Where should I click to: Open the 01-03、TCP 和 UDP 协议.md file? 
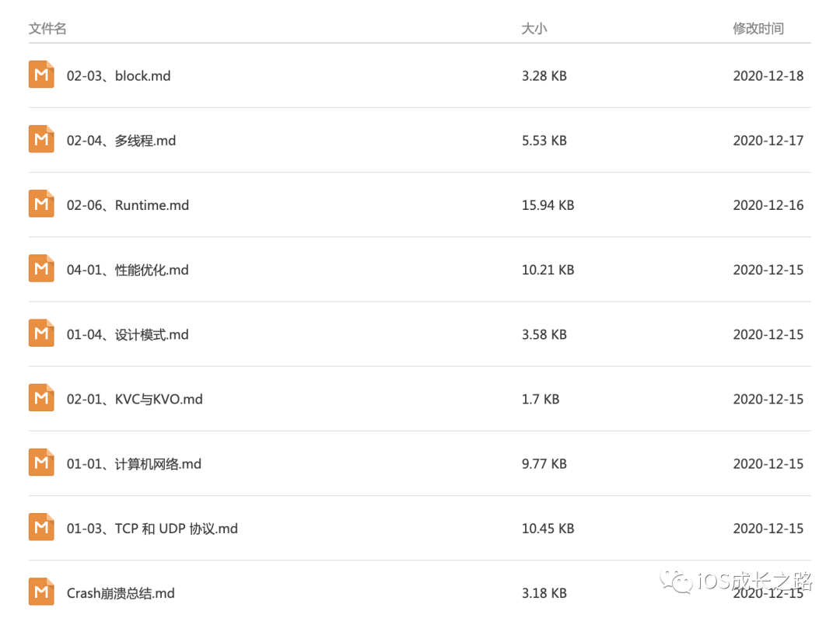pos(152,529)
